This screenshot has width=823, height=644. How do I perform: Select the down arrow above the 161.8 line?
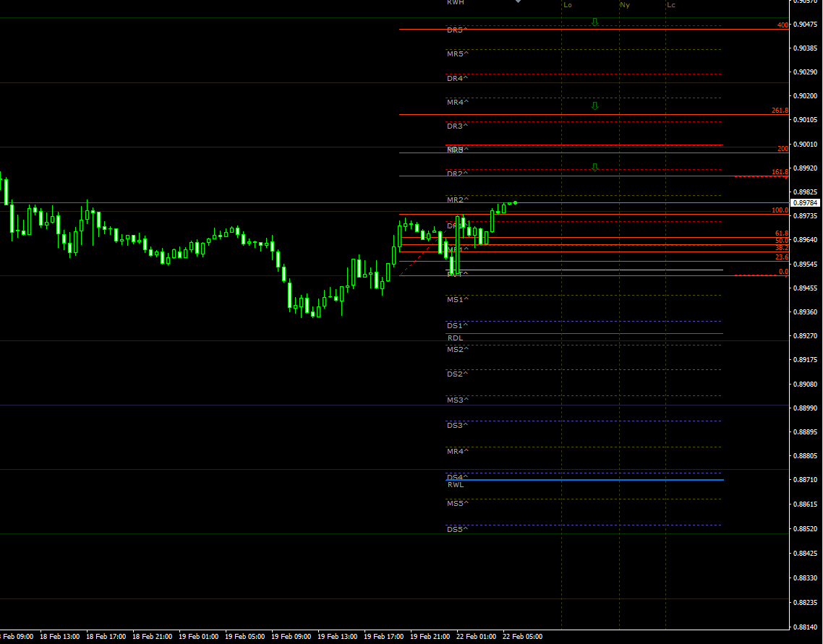point(595,166)
